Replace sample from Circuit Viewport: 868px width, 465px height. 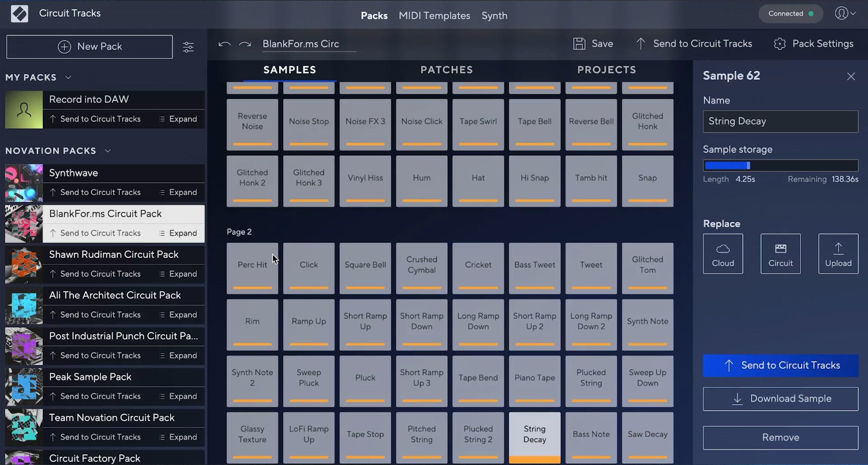780,254
